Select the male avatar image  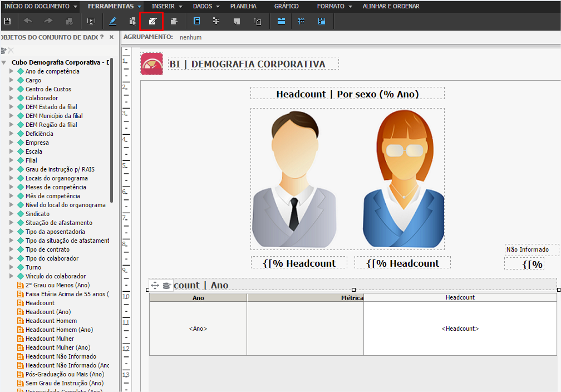[x=293, y=179]
